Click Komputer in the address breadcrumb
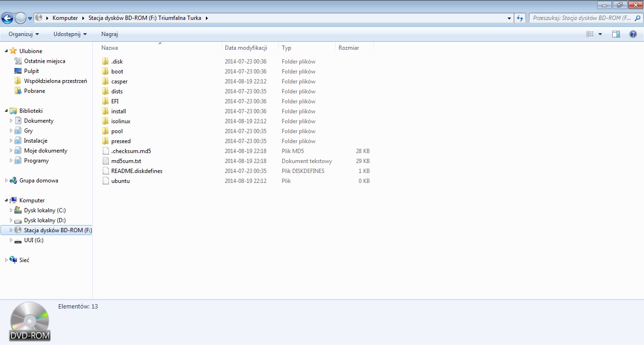Image resolution: width=644 pixels, height=345 pixels. tap(65, 18)
